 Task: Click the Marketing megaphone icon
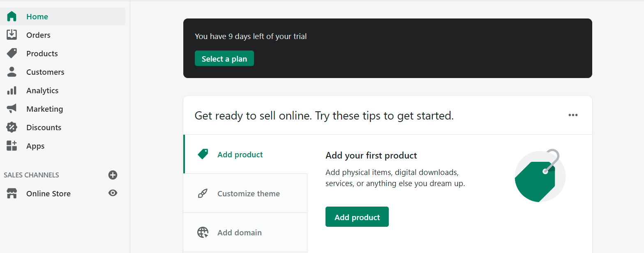12,109
